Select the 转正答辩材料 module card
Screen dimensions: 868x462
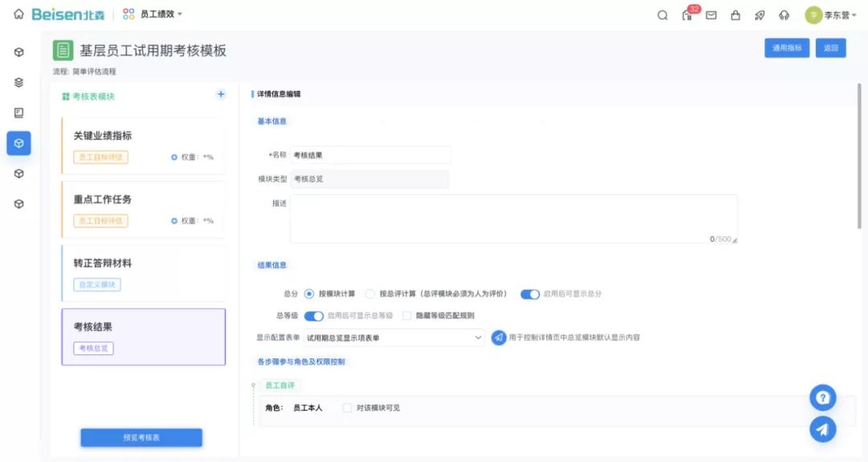click(143, 272)
